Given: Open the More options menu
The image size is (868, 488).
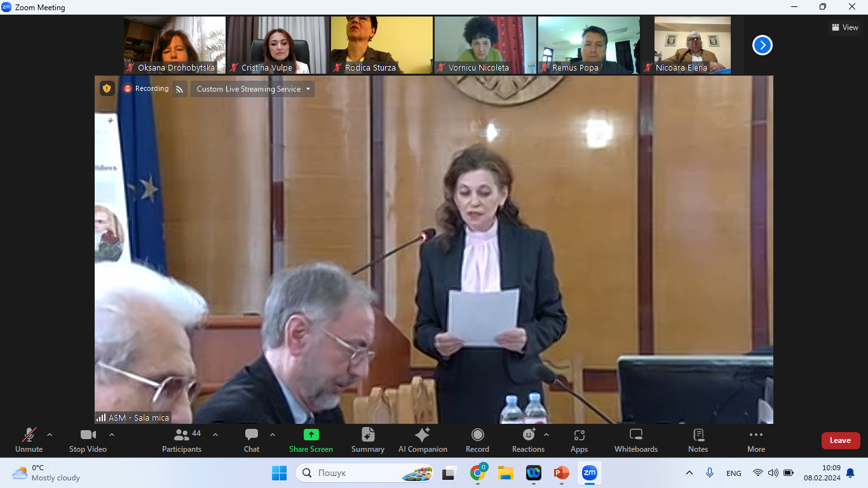Looking at the screenshot, I should (756, 440).
